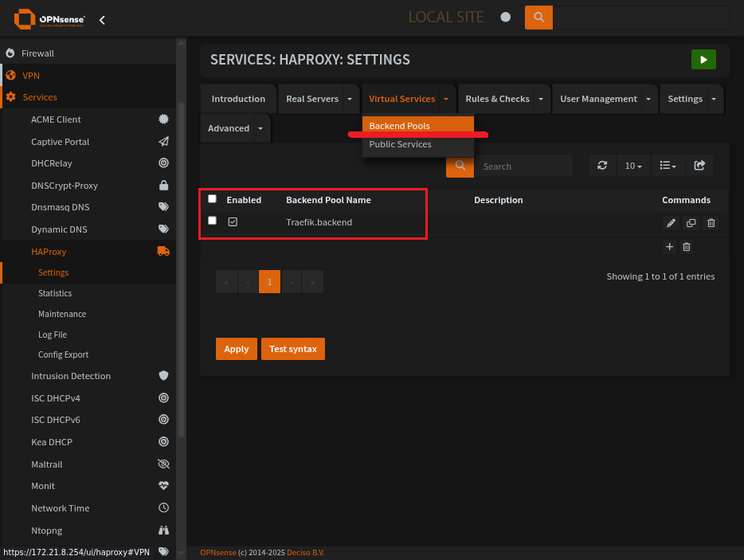Open the Rules & Checks tab
744x560 pixels.
[x=497, y=100]
